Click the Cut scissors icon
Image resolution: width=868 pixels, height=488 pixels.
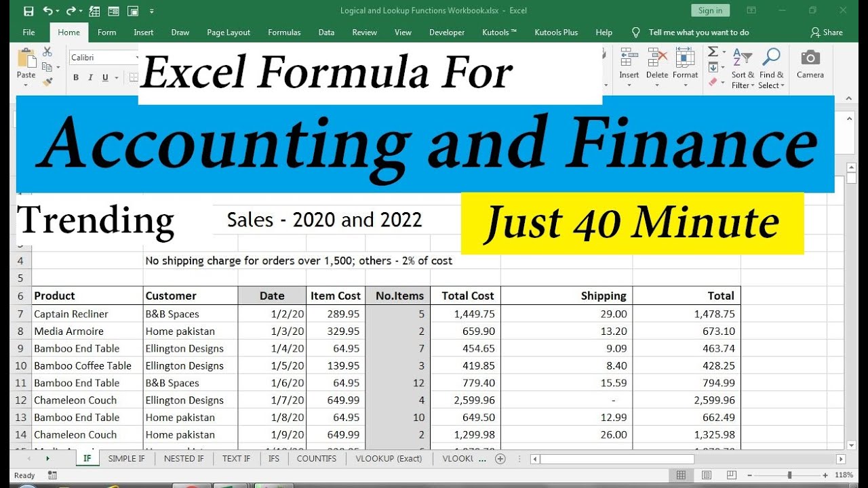pyautogui.click(x=47, y=52)
